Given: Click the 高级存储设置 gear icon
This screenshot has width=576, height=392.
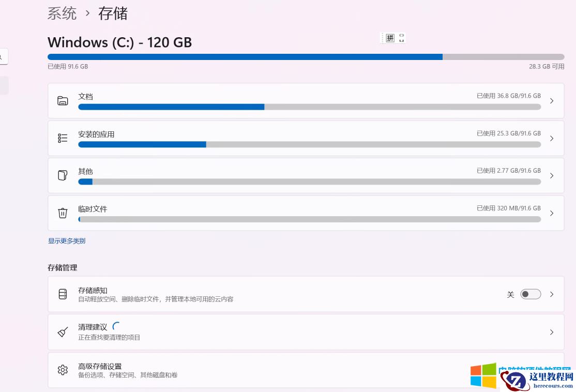Looking at the screenshot, I should pyautogui.click(x=63, y=370).
